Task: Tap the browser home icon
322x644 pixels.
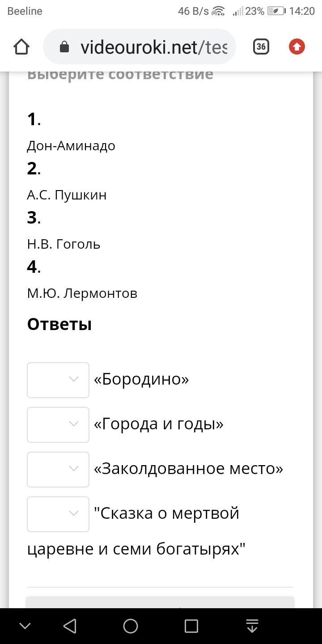Action: tap(21, 47)
